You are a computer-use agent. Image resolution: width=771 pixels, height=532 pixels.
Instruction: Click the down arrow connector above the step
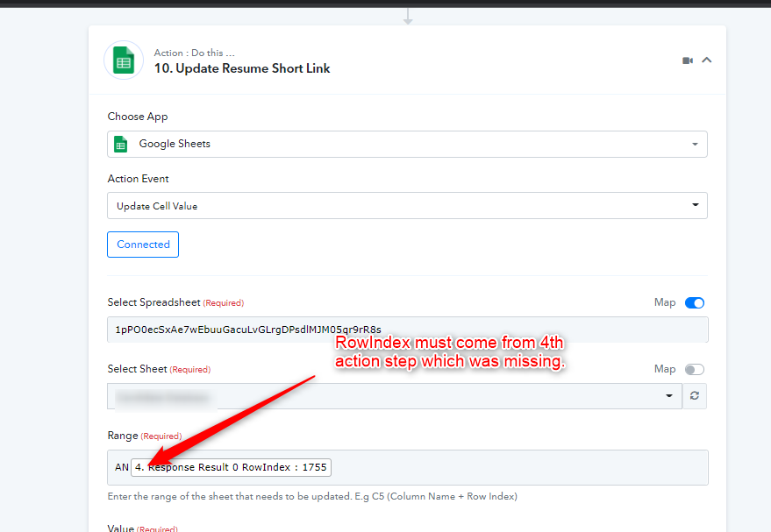(408, 15)
